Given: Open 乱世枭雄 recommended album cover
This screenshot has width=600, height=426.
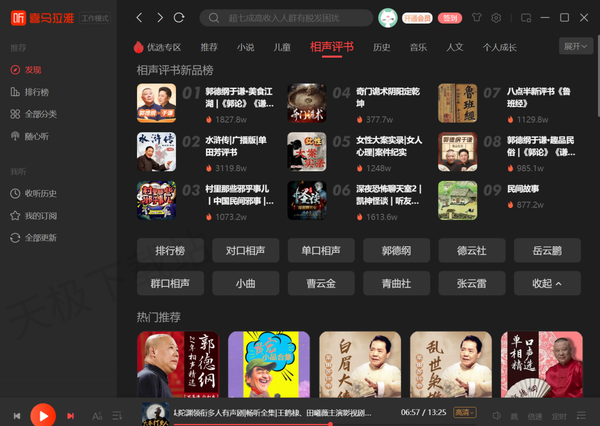Looking at the screenshot, I should coord(451,364).
